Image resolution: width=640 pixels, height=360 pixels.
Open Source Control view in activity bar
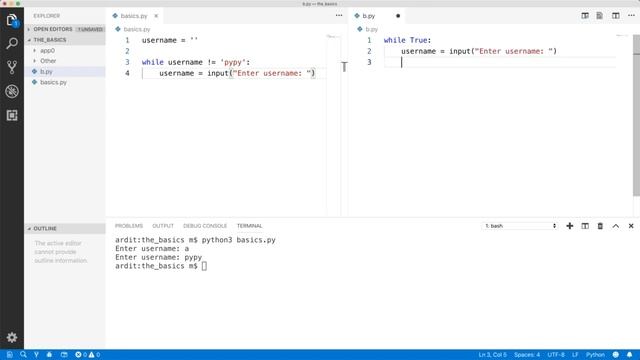pyautogui.click(x=12, y=67)
